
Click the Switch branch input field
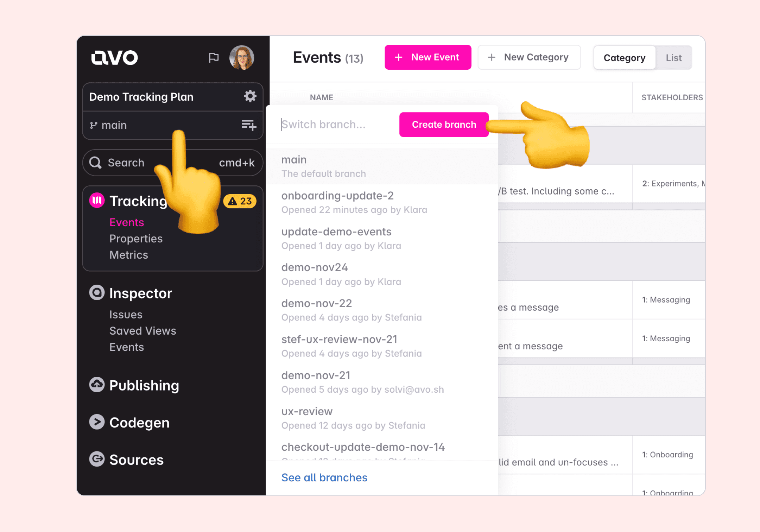pos(332,123)
